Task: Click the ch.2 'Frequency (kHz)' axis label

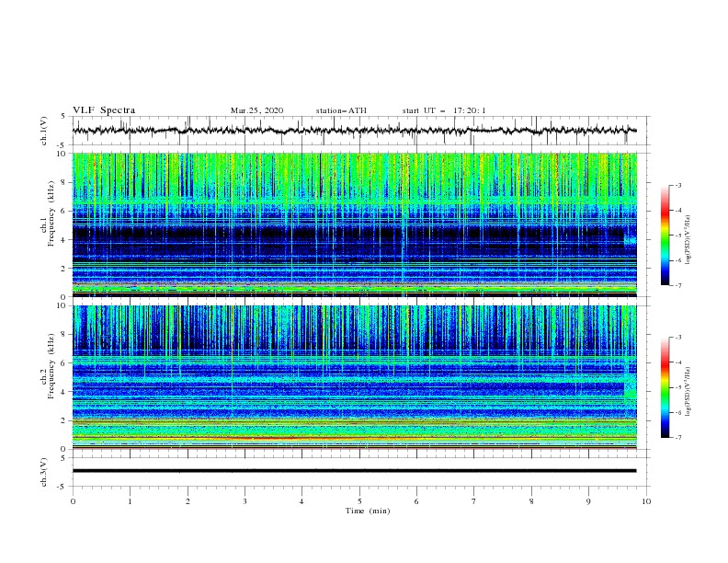Action: point(51,366)
